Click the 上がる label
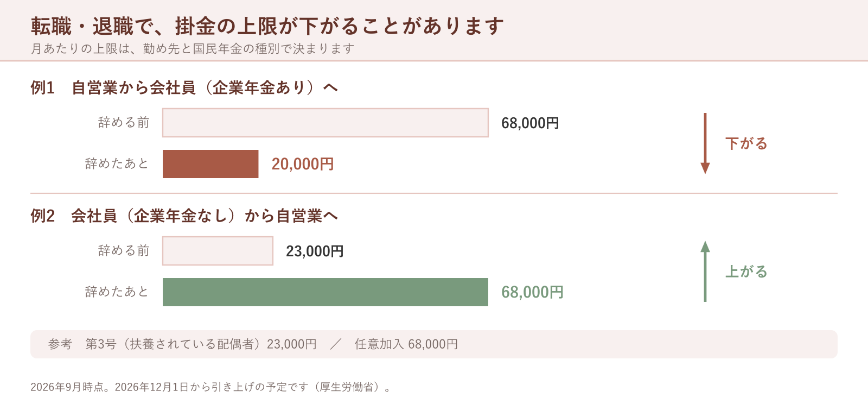Screen dimensions: 868x404 pyautogui.click(x=746, y=272)
